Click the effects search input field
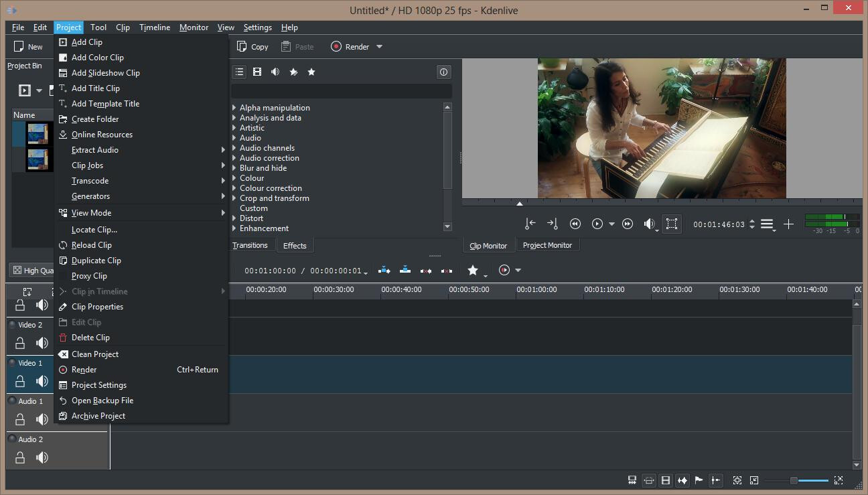The image size is (868, 495). pos(342,91)
